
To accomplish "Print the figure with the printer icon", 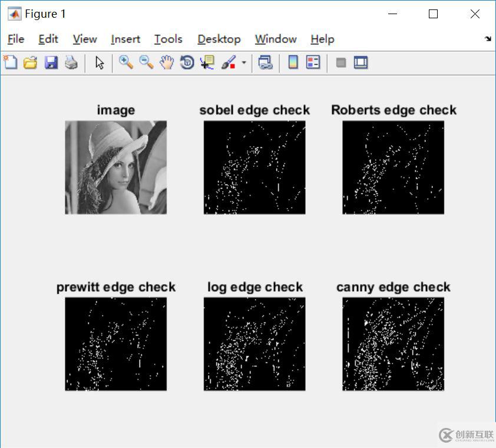I will pos(71,62).
